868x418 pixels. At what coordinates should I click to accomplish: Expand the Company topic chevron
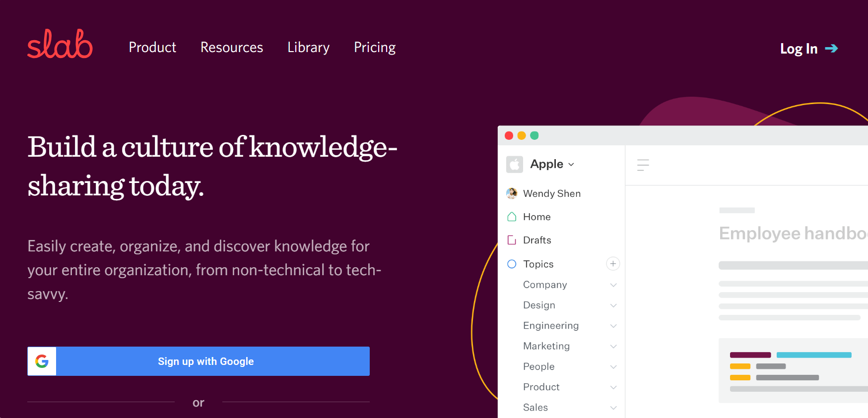point(613,285)
